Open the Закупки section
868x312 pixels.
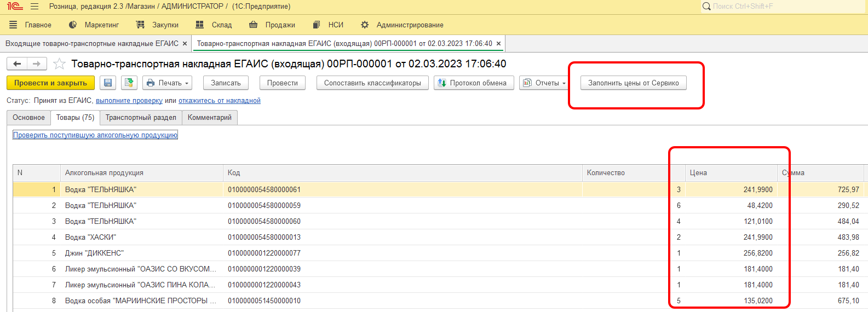(165, 25)
